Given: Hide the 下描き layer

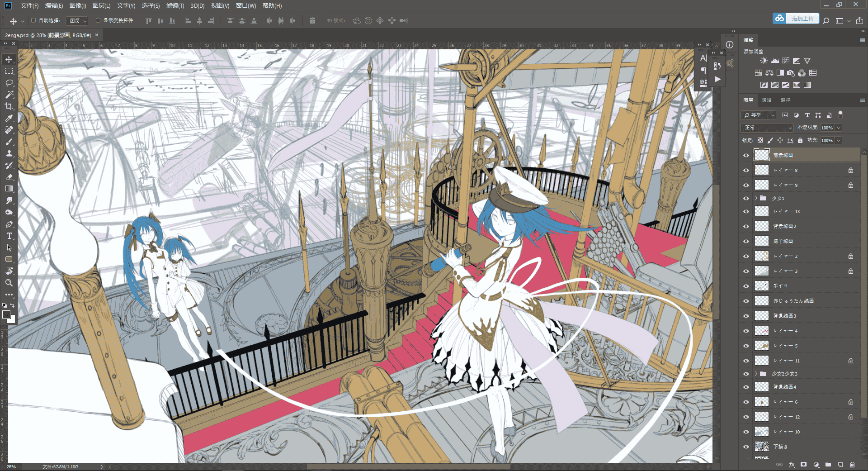Looking at the screenshot, I should (x=746, y=447).
